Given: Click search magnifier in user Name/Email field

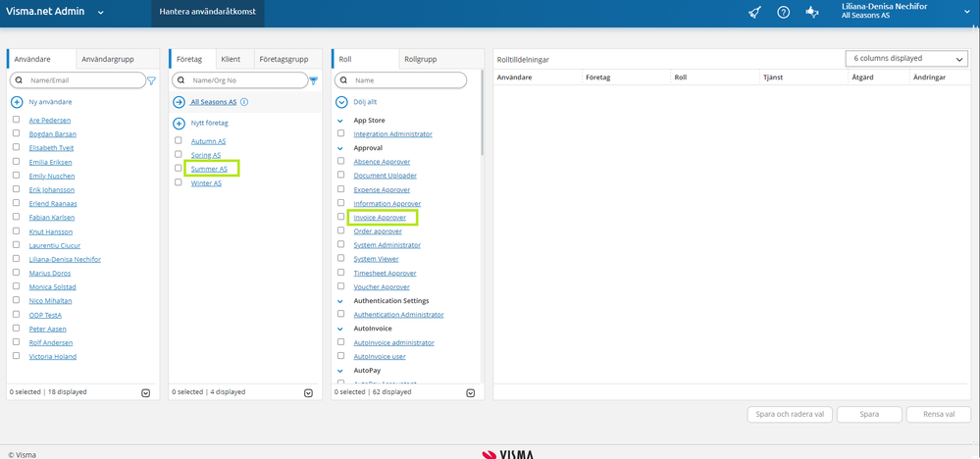Looking at the screenshot, I should 19,80.
